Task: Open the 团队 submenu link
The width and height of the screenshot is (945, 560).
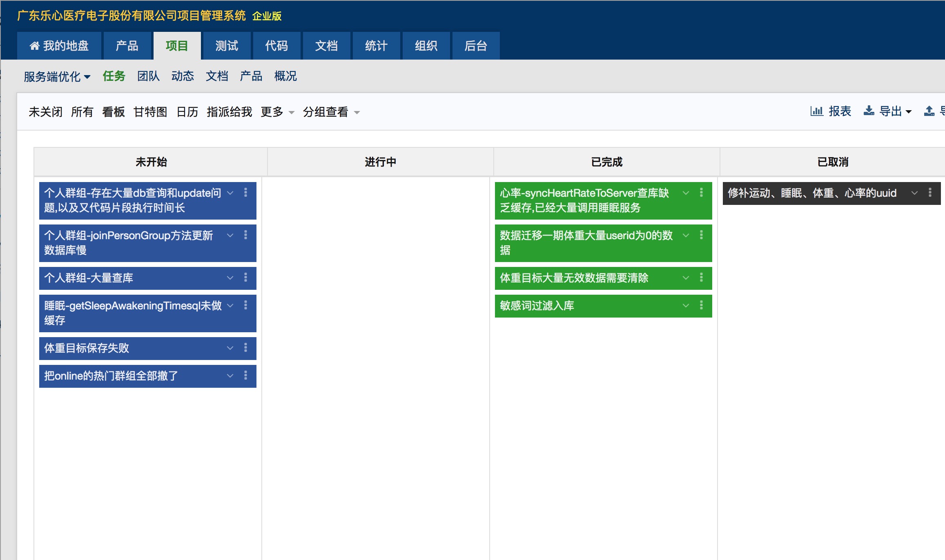Action: click(x=148, y=76)
